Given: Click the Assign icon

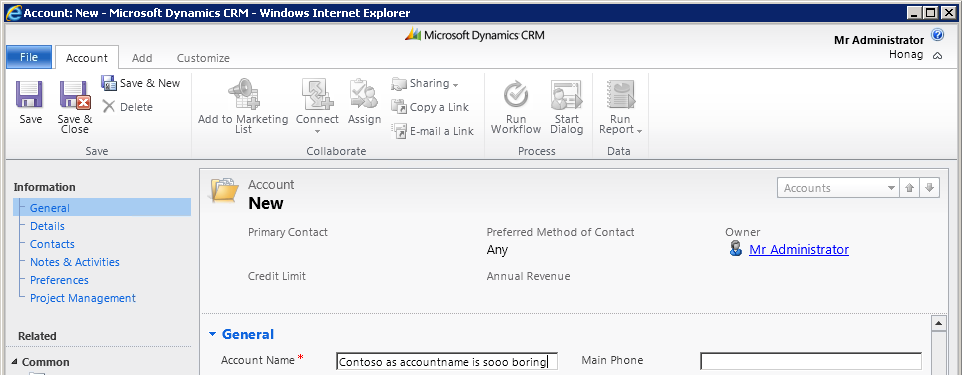Looking at the screenshot, I should [x=364, y=93].
